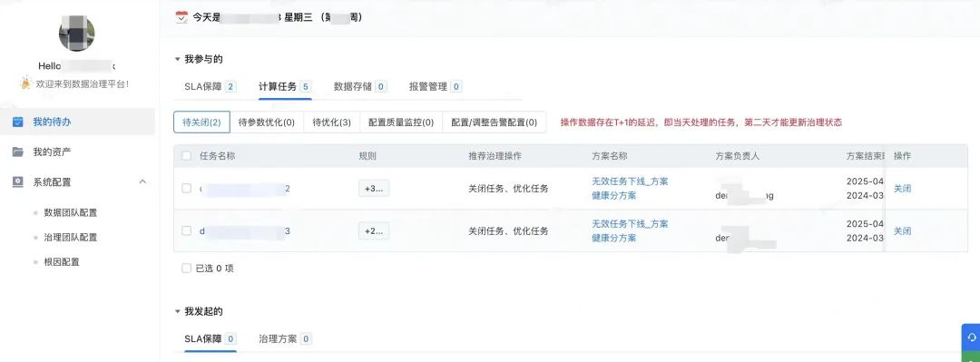Image resolution: width=980 pixels, height=362 pixels.
Task: Select the 待优化(3) filter button
Action: click(331, 122)
